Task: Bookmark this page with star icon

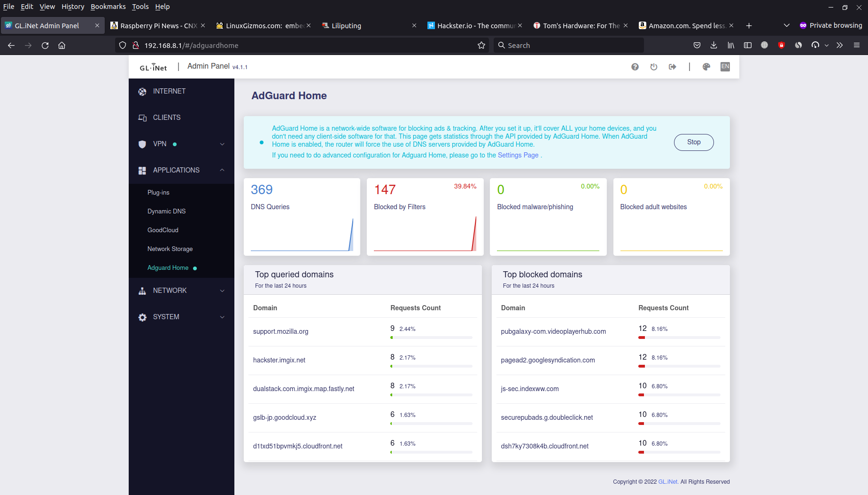Action: (x=481, y=46)
